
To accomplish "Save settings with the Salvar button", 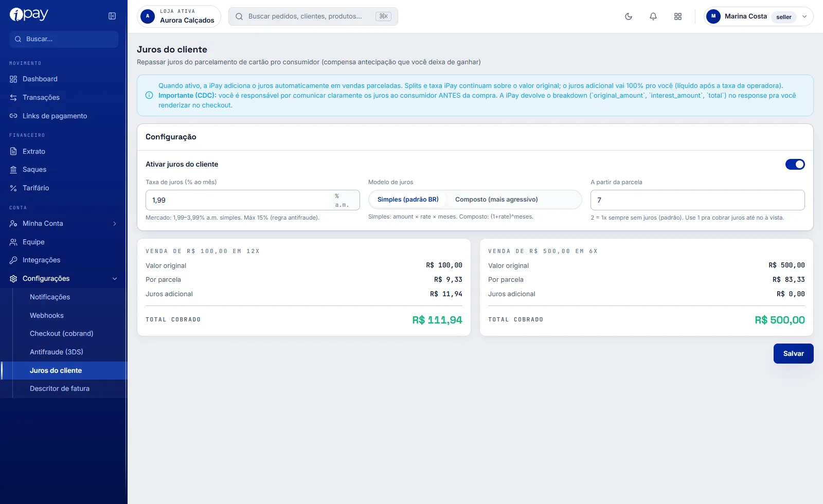I will (x=793, y=354).
